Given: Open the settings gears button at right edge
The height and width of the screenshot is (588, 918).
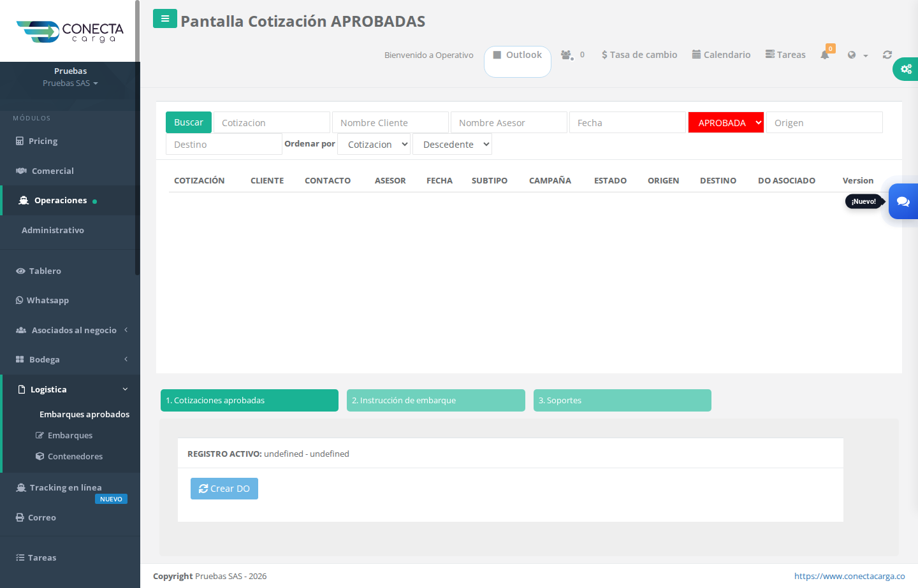Looking at the screenshot, I should pos(906,69).
